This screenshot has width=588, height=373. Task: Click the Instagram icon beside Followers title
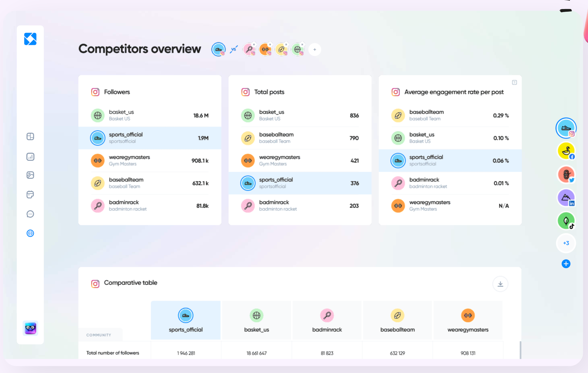pos(95,92)
